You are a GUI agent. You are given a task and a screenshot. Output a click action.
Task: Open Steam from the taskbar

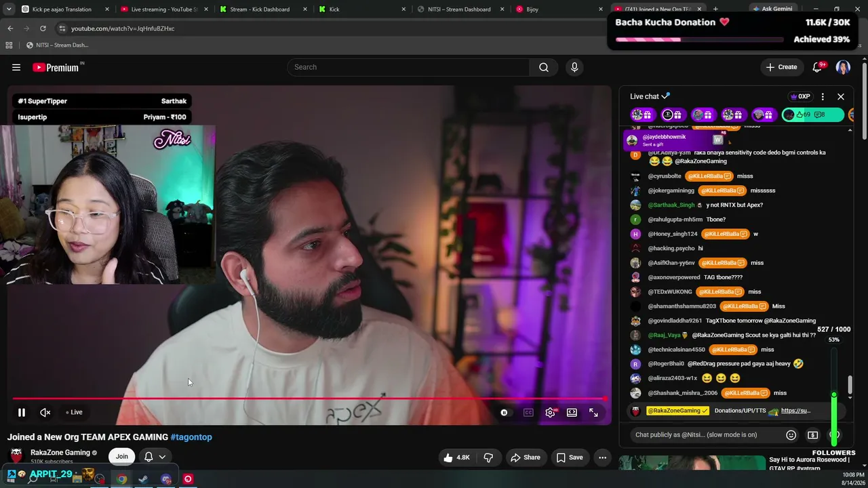click(143, 479)
